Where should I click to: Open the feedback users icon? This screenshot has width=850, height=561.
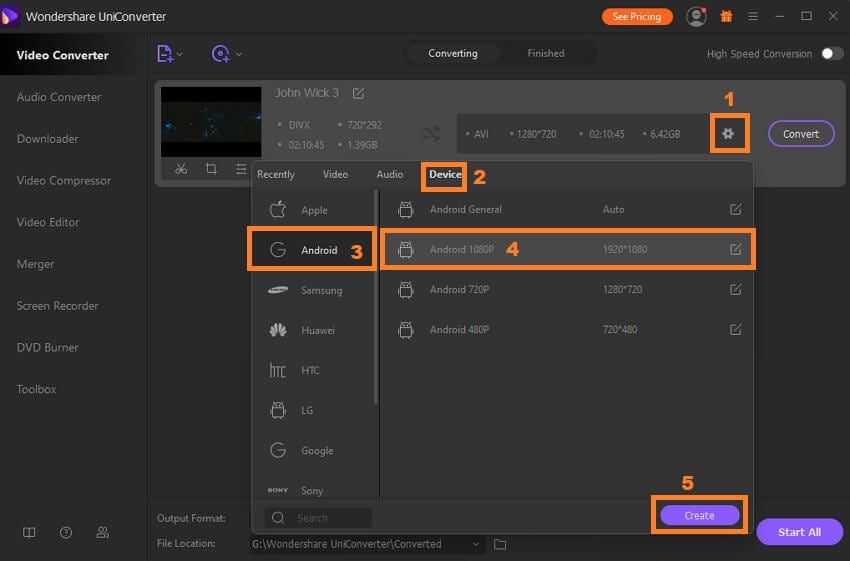click(x=102, y=533)
